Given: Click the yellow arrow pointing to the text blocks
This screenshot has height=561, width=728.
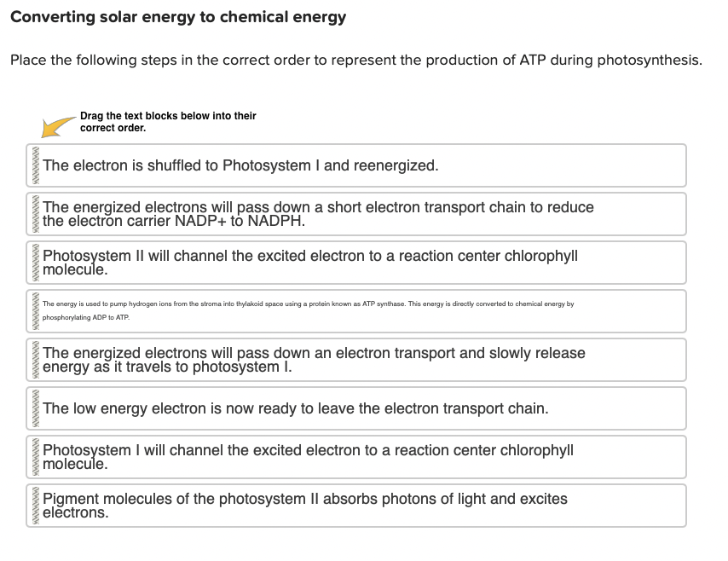Looking at the screenshot, I should click(56, 124).
